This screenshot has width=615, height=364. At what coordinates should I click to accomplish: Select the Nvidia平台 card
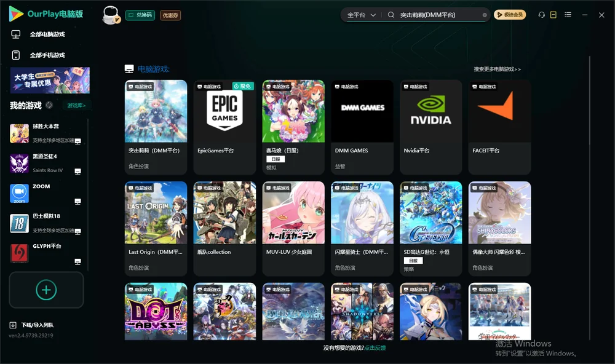(431, 127)
